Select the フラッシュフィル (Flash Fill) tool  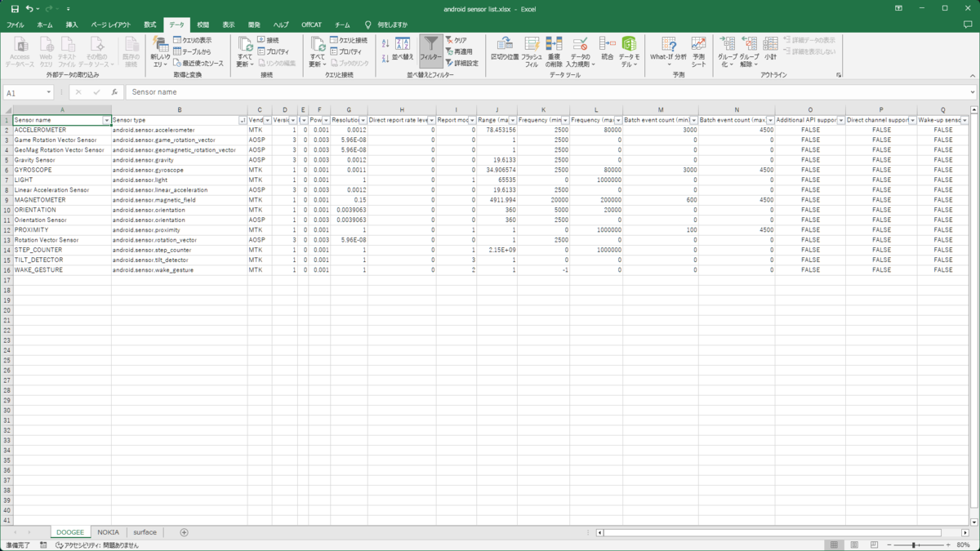coord(533,47)
